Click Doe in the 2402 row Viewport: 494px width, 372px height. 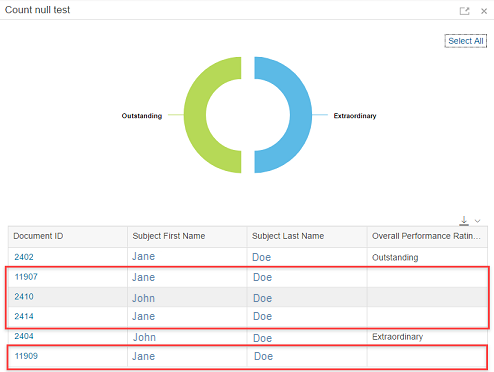click(262, 257)
